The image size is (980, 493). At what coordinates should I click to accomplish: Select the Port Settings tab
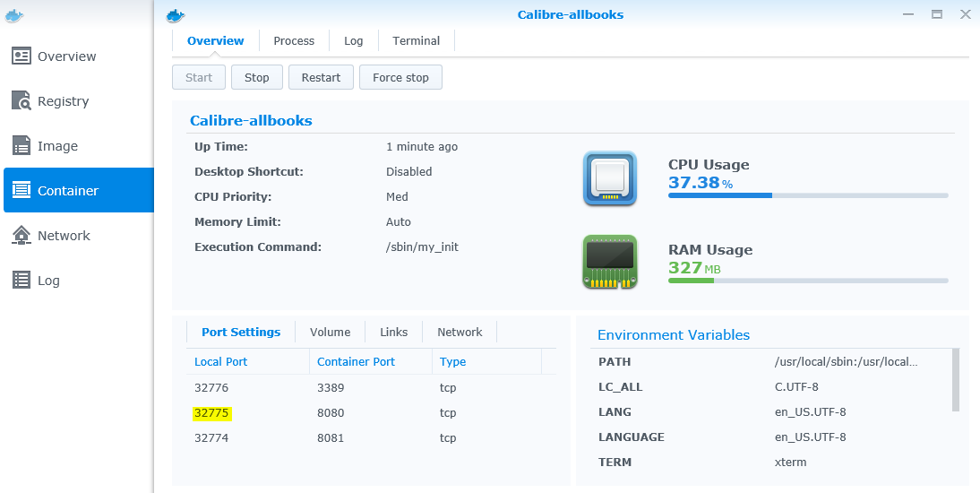pyautogui.click(x=241, y=333)
